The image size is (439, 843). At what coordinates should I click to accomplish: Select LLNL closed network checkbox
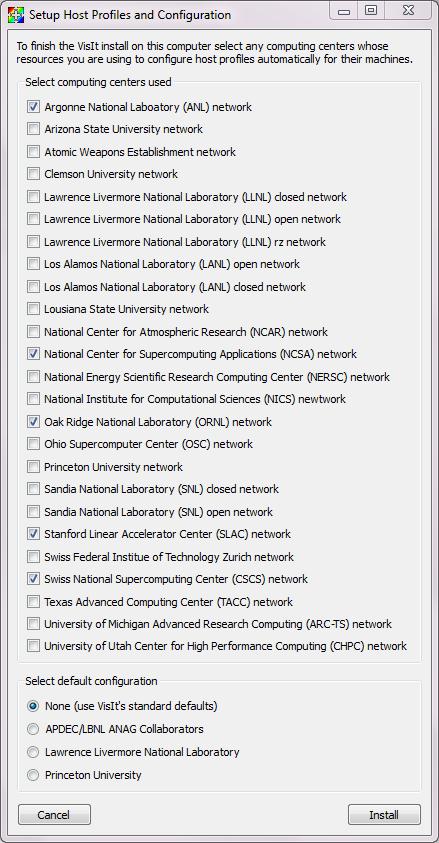pyautogui.click(x=34, y=197)
